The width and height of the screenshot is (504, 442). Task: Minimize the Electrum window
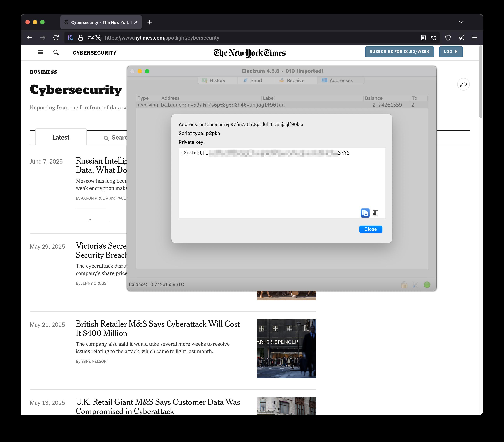(140, 71)
